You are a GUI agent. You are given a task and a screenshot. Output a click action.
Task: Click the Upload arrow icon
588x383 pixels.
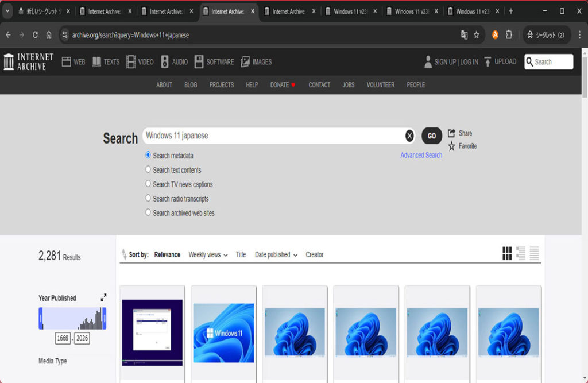488,61
